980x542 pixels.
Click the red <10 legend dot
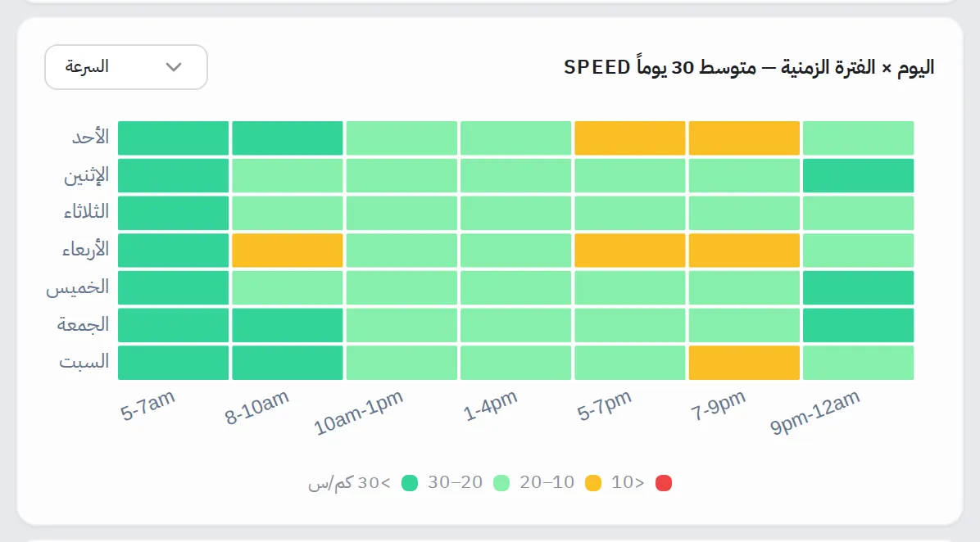664,483
